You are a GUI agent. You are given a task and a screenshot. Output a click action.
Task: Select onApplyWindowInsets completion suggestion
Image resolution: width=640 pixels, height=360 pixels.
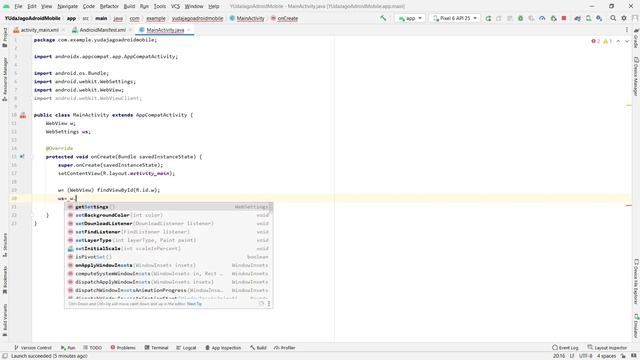169,265
